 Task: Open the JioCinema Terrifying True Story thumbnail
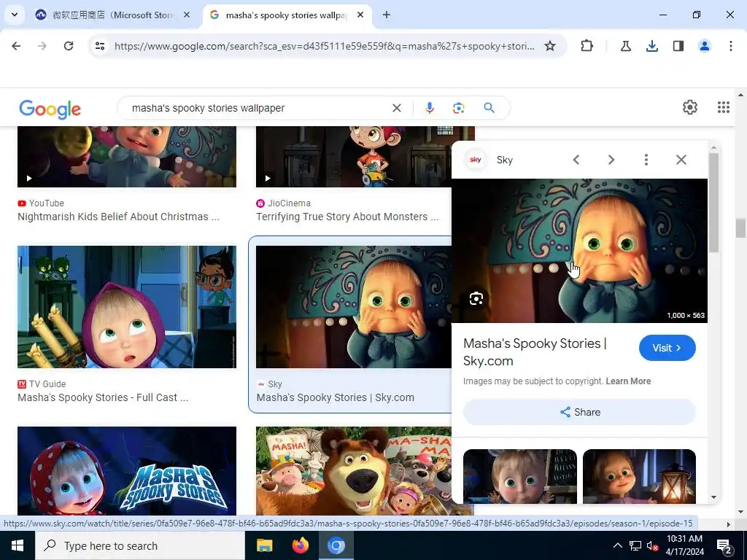tap(354, 157)
